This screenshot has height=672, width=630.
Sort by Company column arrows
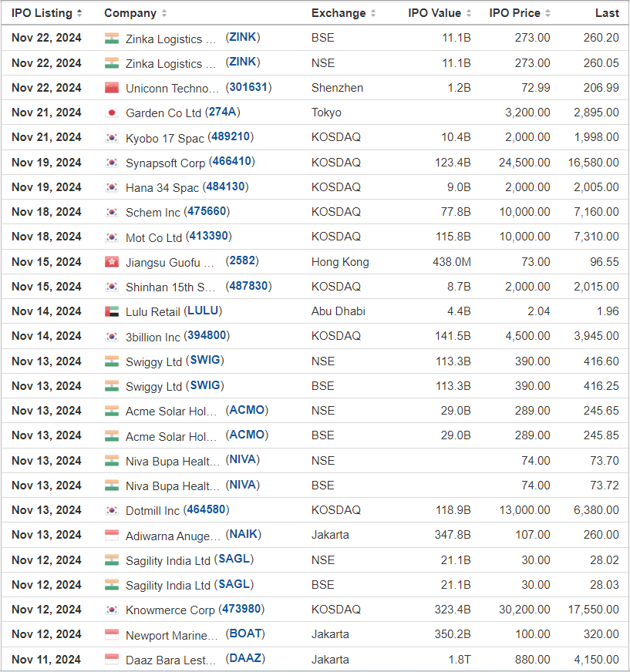(x=164, y=13)
